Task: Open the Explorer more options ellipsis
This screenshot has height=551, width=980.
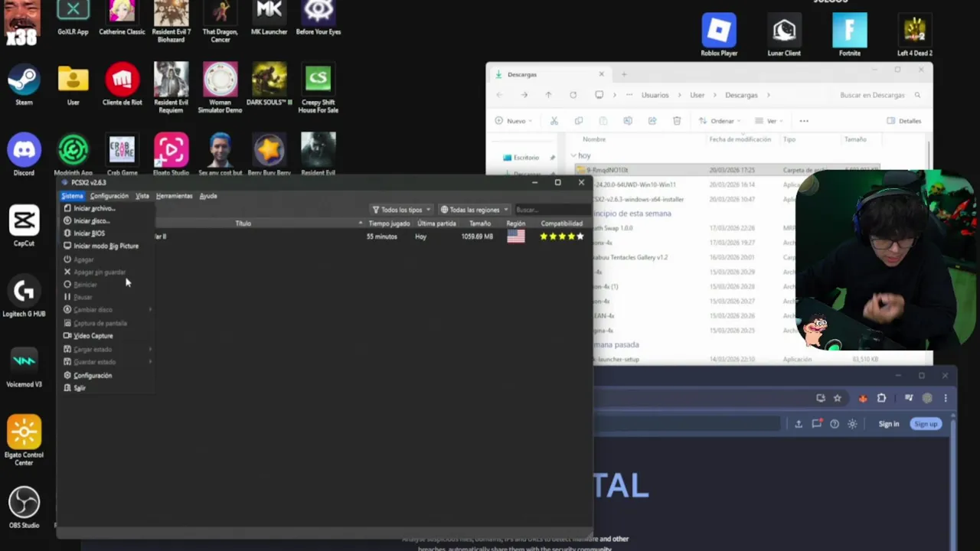Action: click(804, 121)
